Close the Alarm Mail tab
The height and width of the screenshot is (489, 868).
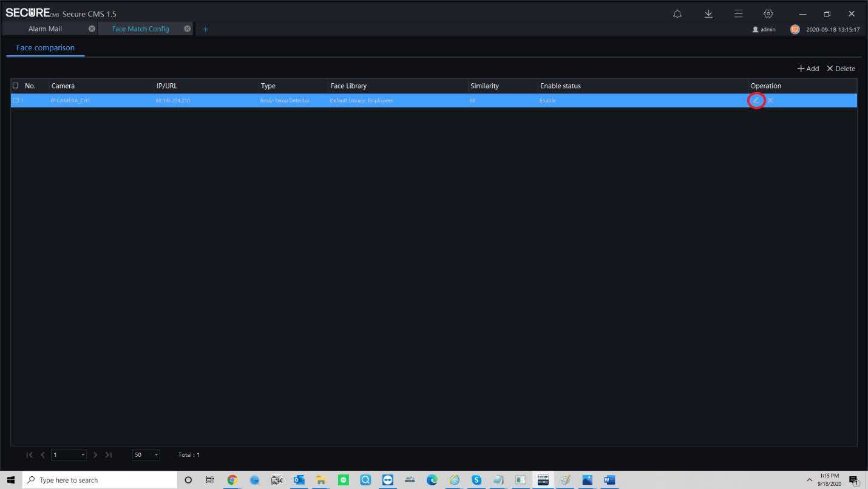(92, 29)
